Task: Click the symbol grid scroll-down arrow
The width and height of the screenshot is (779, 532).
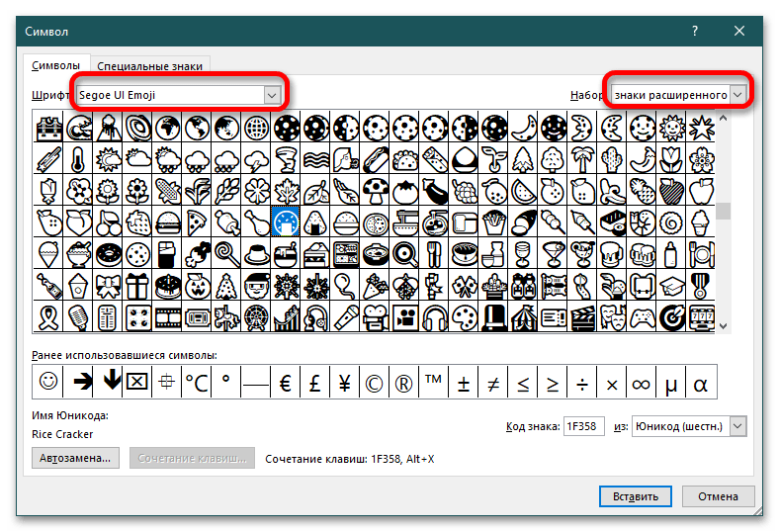Action: pos(723,326)
